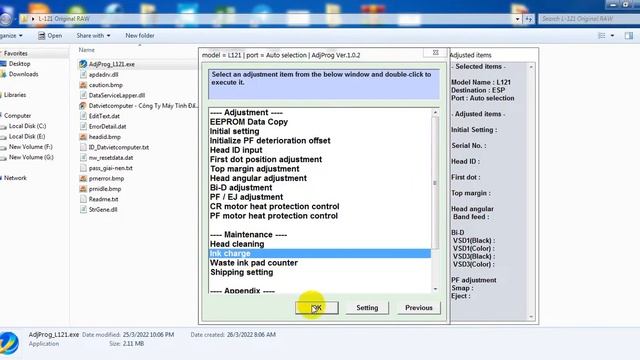Click 'New folder' in Explorer toolbar
640x360 pixels.
(140, 36)
